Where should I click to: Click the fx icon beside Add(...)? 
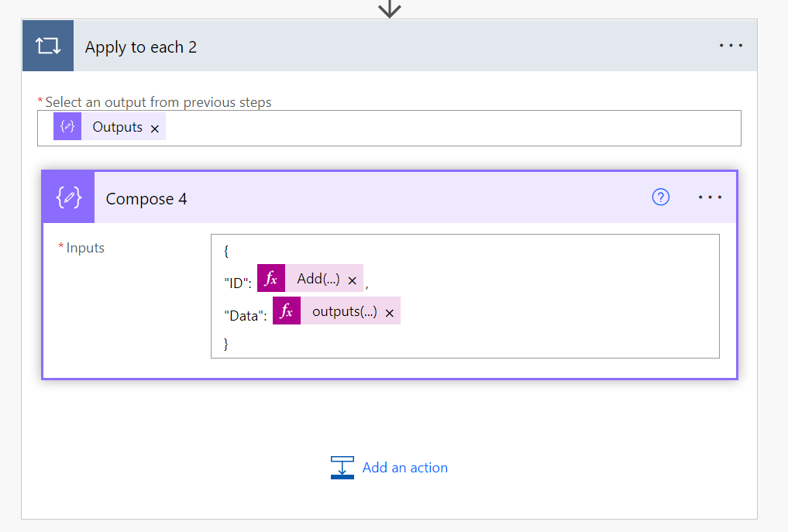pyautogui.click(x=271, y=278)
